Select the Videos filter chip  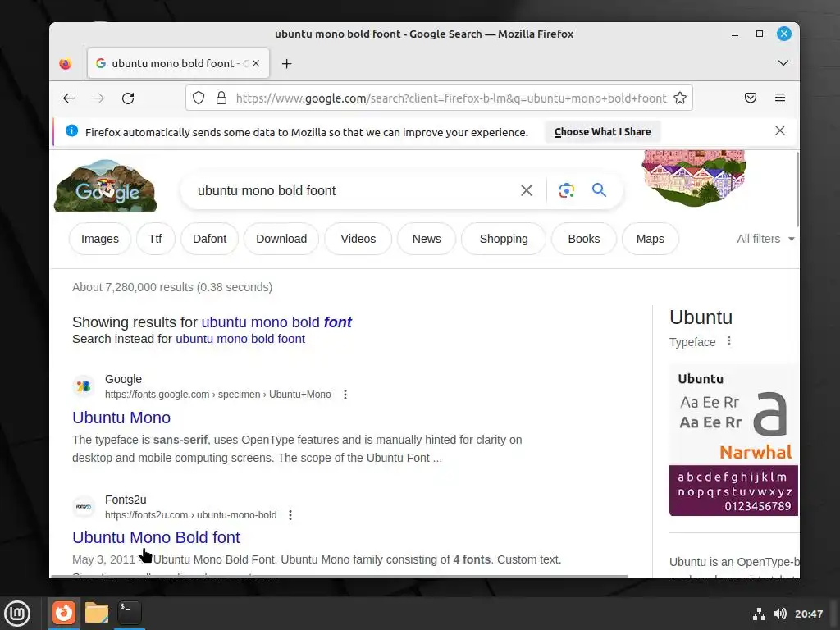point(358,239)
